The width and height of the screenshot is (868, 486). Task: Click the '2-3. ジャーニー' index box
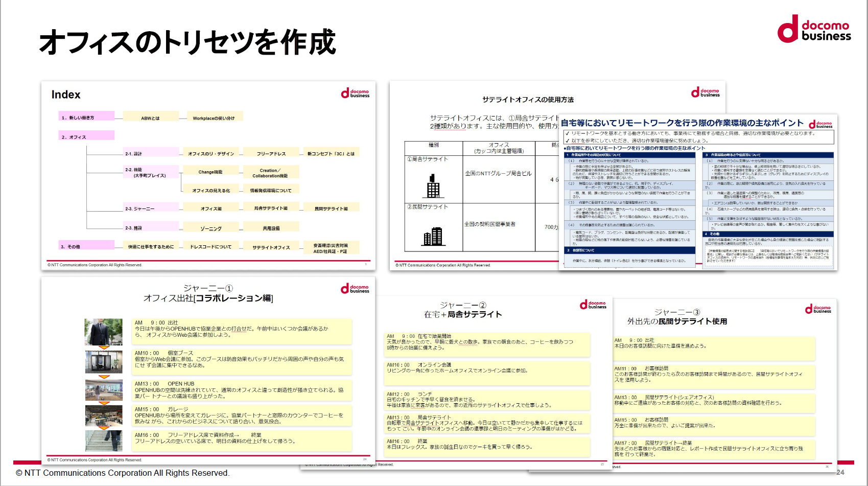[151, 208]
